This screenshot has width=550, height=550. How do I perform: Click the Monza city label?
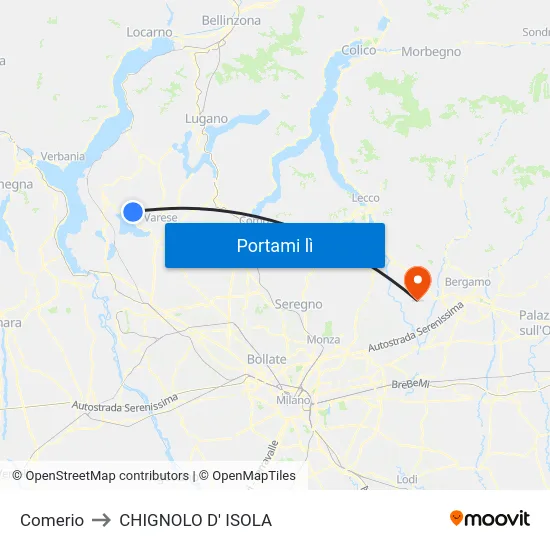pos(323,340)
